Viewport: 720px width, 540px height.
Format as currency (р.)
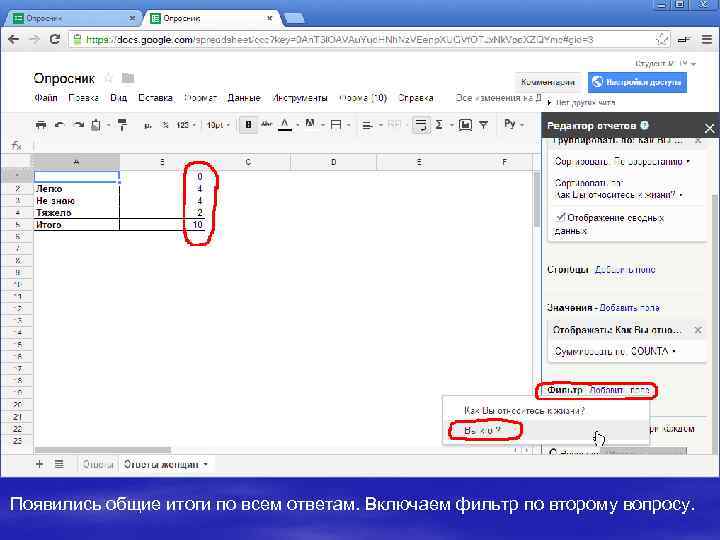pyautogui.click(x=147, y=125)
